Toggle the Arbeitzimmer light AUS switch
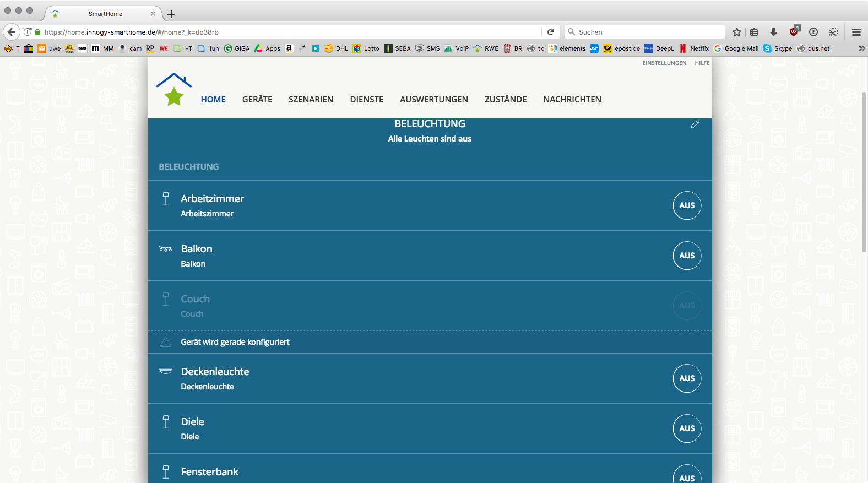 [687, 205]
